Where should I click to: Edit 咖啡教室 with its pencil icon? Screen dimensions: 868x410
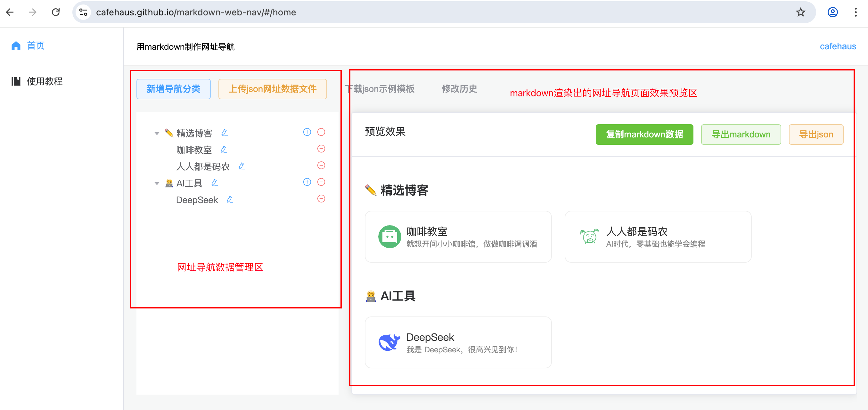(224, 149)
